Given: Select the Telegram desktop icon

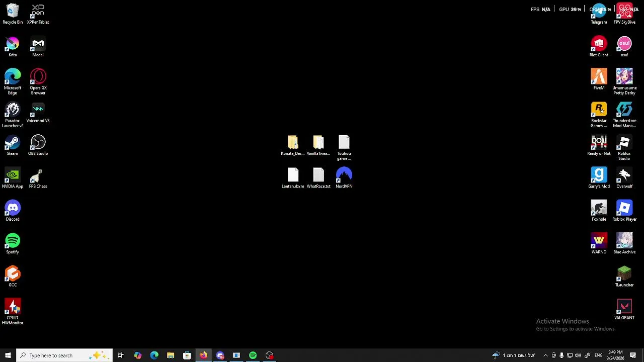Looking at the screenshot, I should click(599, 14).
